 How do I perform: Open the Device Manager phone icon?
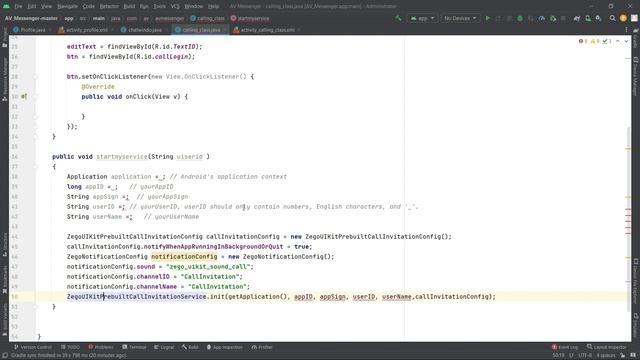[x=588, y=18]
